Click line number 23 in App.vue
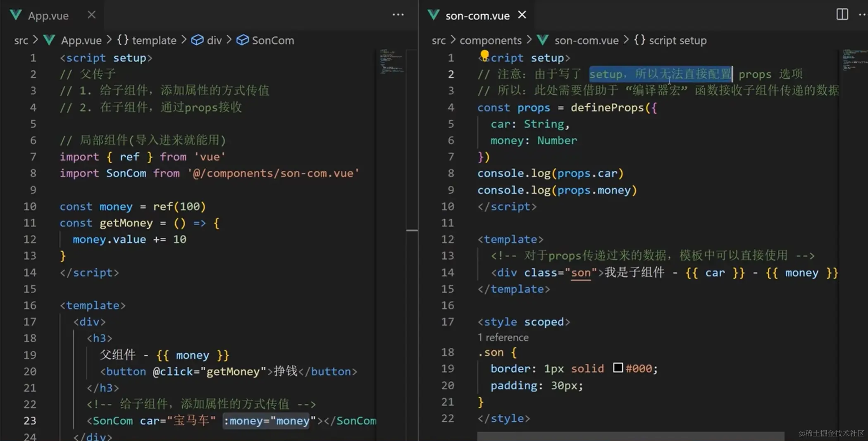This screenshot has height=441, width=868. pos(30,421)
